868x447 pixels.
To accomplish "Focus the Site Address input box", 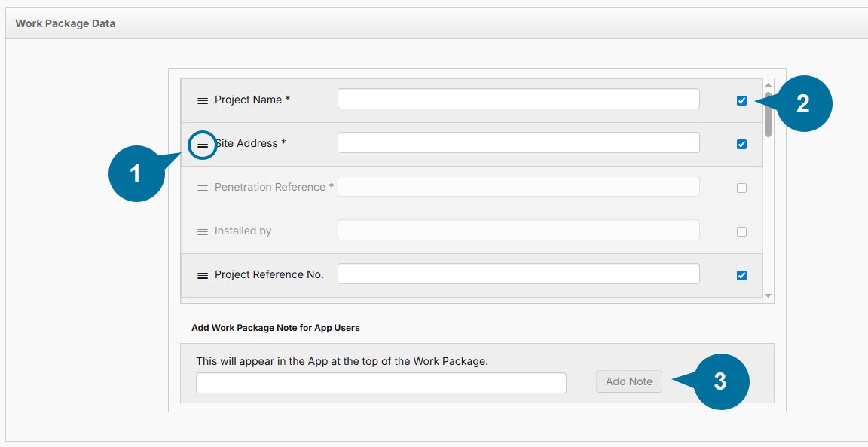I will pos(518,142).
